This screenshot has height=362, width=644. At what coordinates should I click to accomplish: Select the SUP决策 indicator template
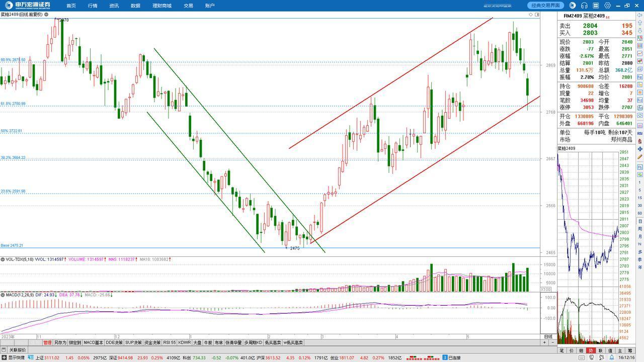click(133, 342)
